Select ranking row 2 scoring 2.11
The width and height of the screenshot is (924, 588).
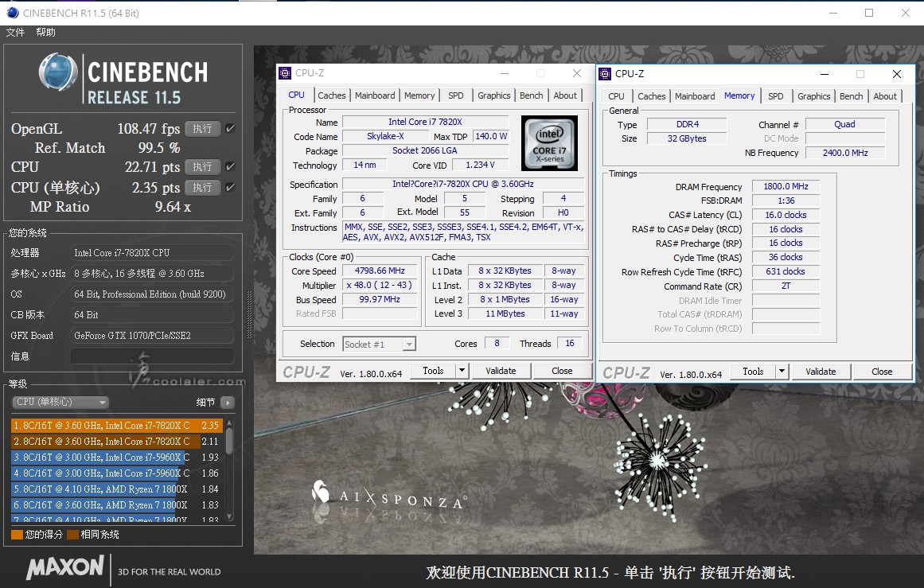(117, 442)
